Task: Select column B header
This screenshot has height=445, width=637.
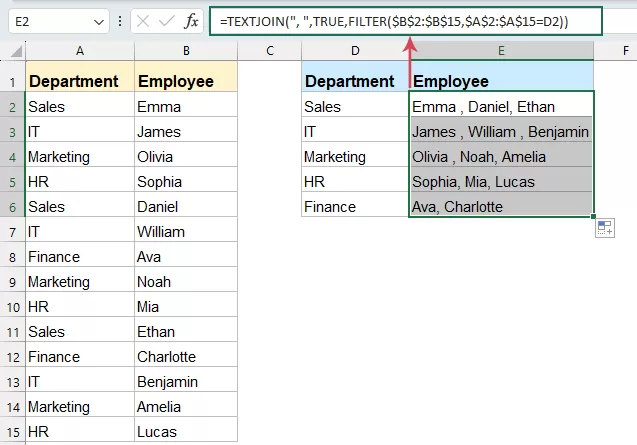Action: (x=186, y=51)
